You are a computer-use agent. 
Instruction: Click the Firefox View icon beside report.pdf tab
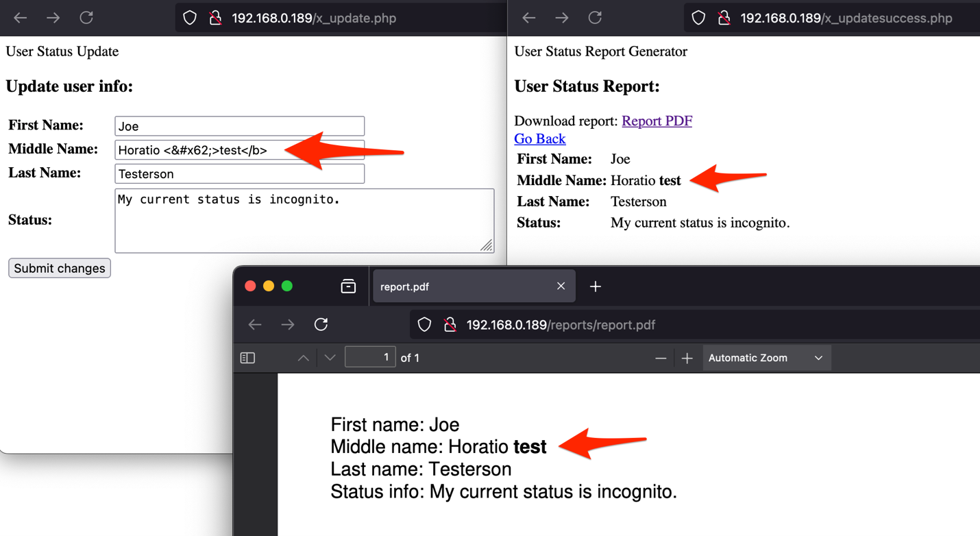348,286
